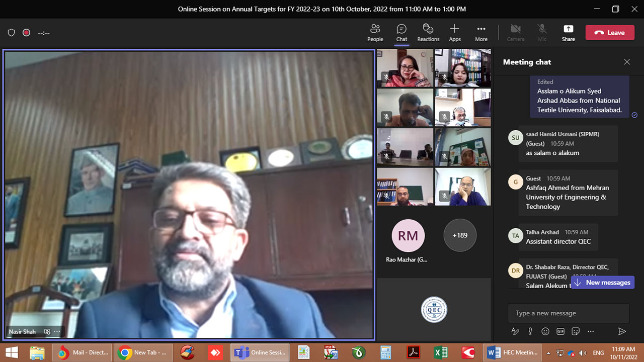Open the emoji picker in chat
644x362 pixels.
(545, 331)
